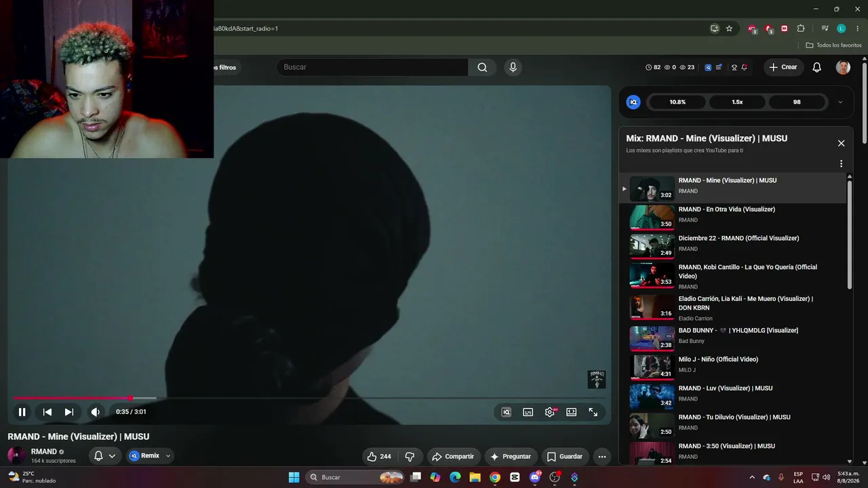Click the IQ icon in player controls
The image size is (868, 488).
point(506,412)
